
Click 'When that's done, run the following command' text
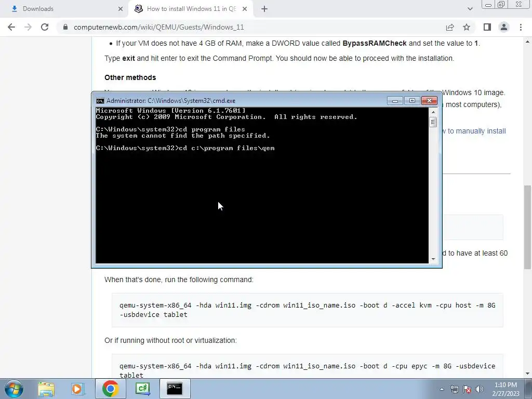179,280
